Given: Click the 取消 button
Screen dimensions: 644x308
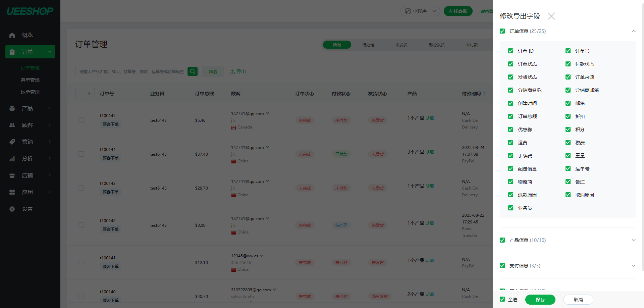Looking at the screenshot, I should [578, 300].
